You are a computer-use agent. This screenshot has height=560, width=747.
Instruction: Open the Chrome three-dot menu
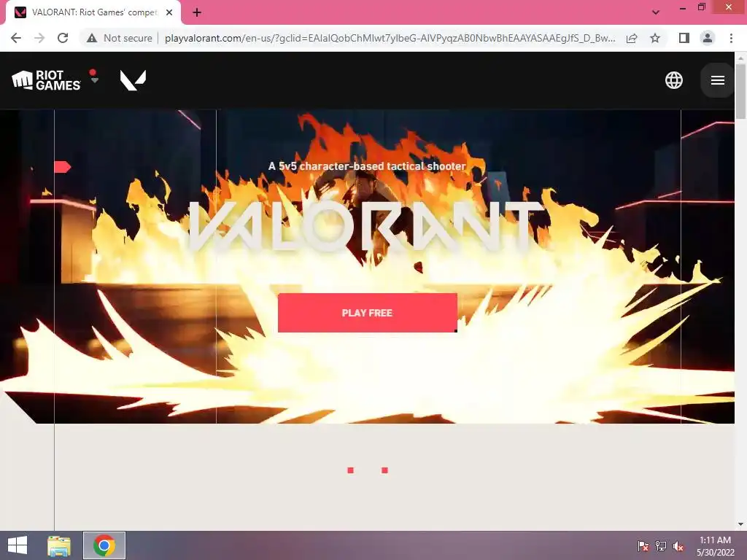731,38
